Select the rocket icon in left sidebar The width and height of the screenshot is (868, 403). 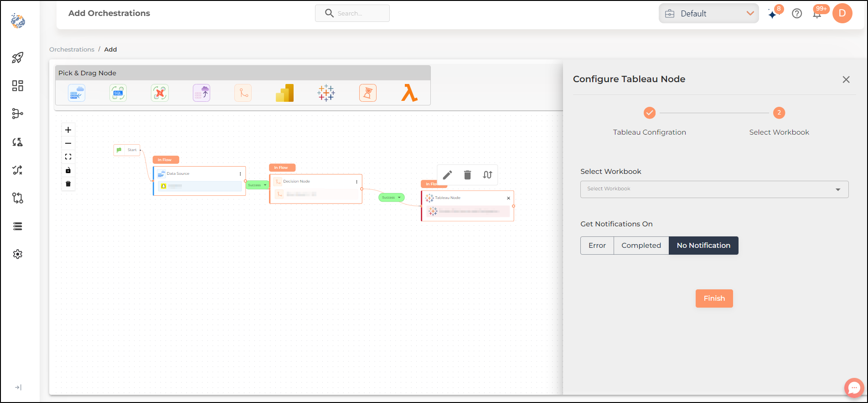(18, 58)
